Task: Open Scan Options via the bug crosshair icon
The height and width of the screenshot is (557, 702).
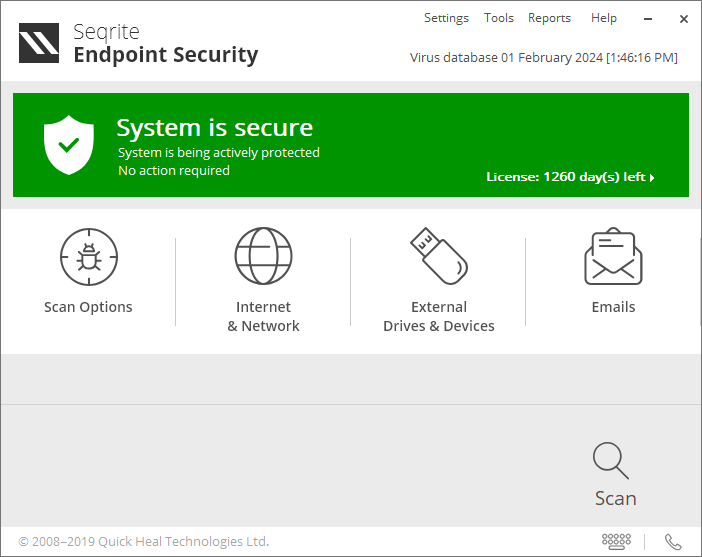Action: [88, 256]
